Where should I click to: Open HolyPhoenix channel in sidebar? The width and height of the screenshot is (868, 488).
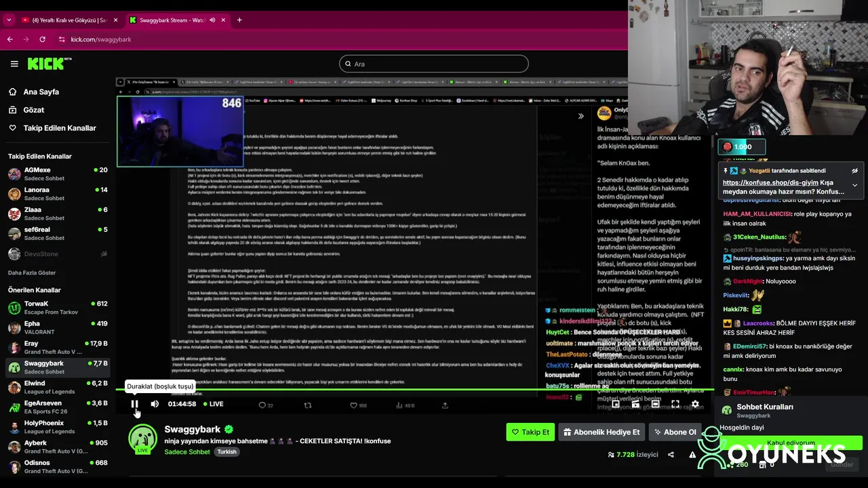tap(57, 427)
